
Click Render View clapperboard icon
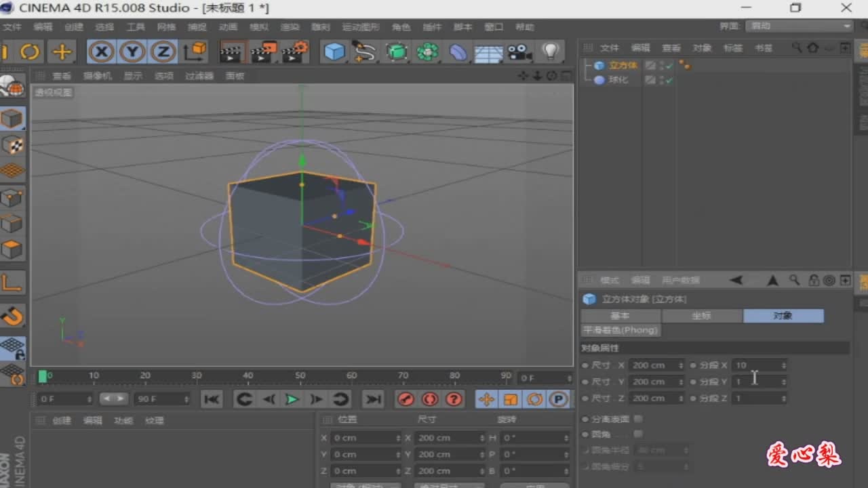pyautogui.click(x=232, y=52)
